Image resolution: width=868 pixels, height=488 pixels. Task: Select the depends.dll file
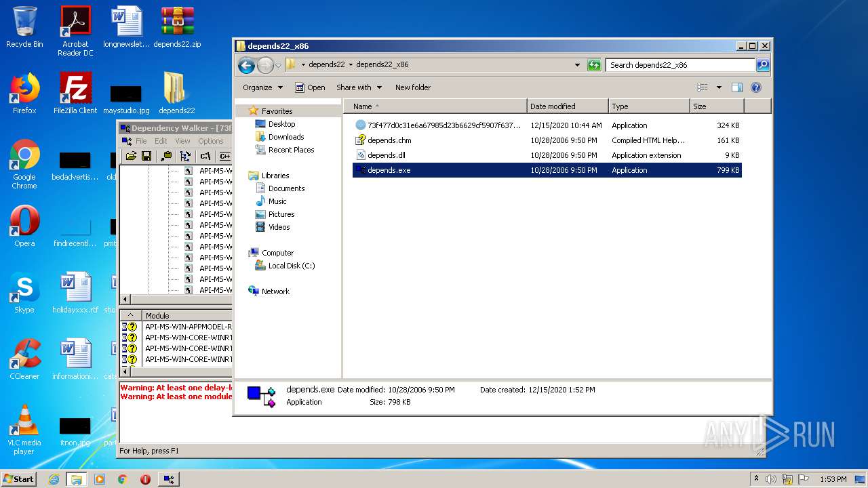click(x=547, y=155)
